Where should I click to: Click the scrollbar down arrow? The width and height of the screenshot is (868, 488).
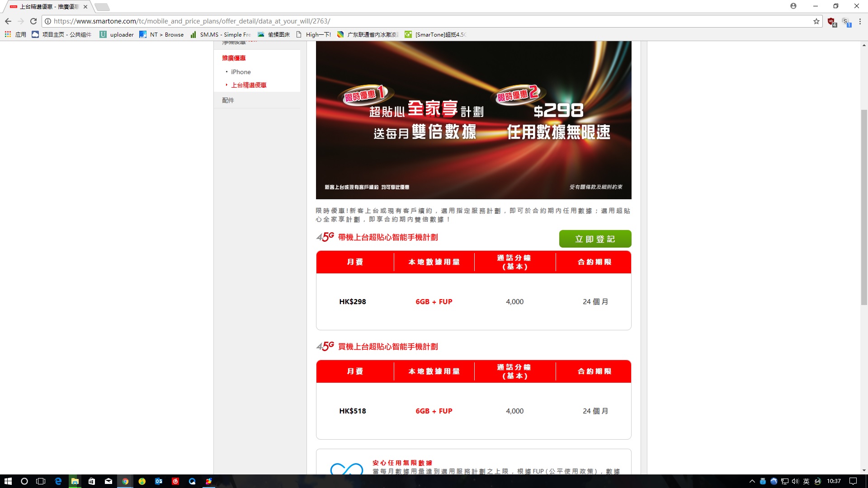[x=864, y=470]
